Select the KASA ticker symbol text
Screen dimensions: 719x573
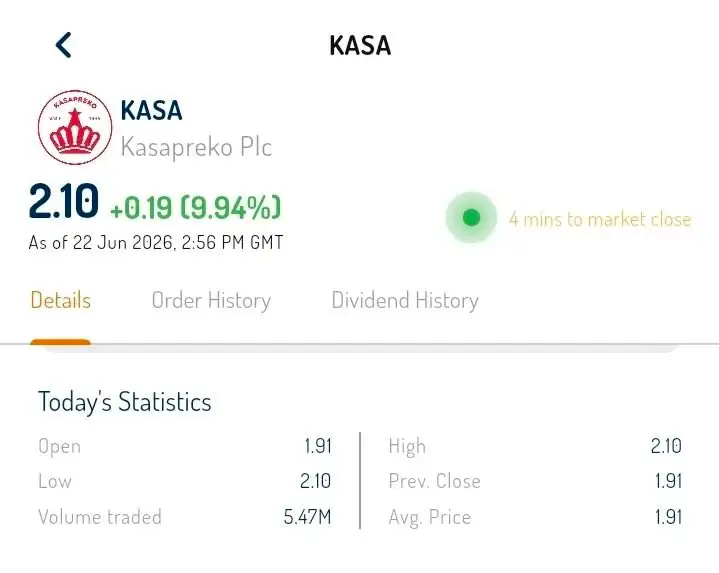151,110
